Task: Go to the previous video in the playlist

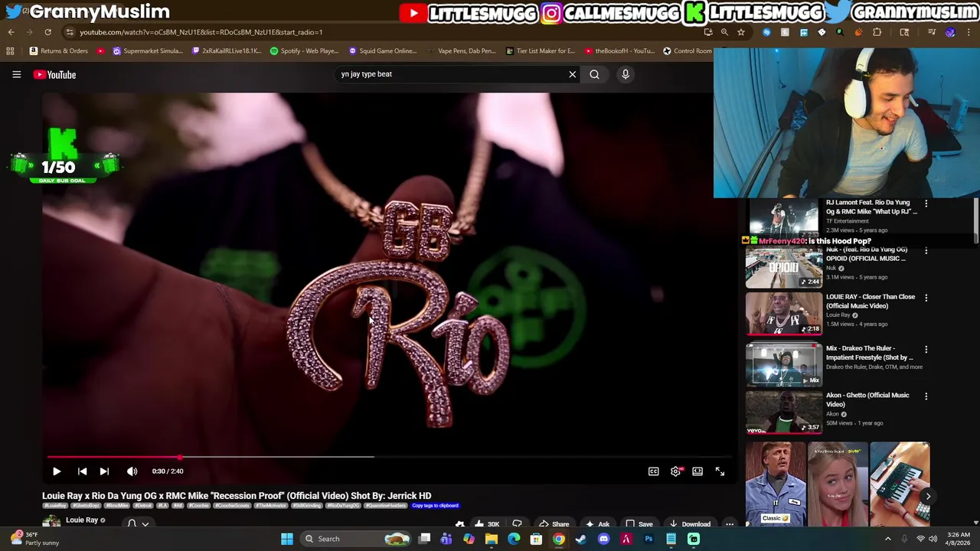Action: click(x=82, y=471)
